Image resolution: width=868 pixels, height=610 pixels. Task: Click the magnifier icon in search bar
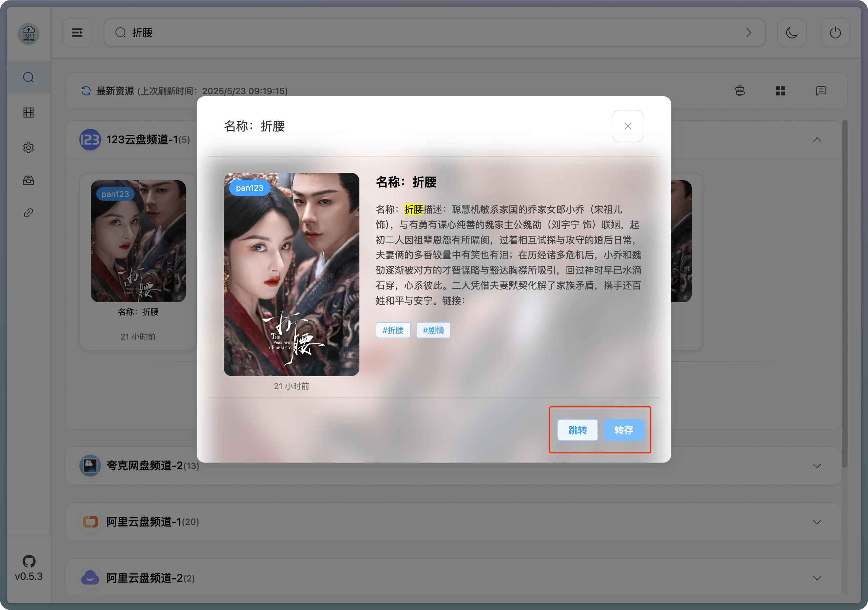(x=121, y=33)
